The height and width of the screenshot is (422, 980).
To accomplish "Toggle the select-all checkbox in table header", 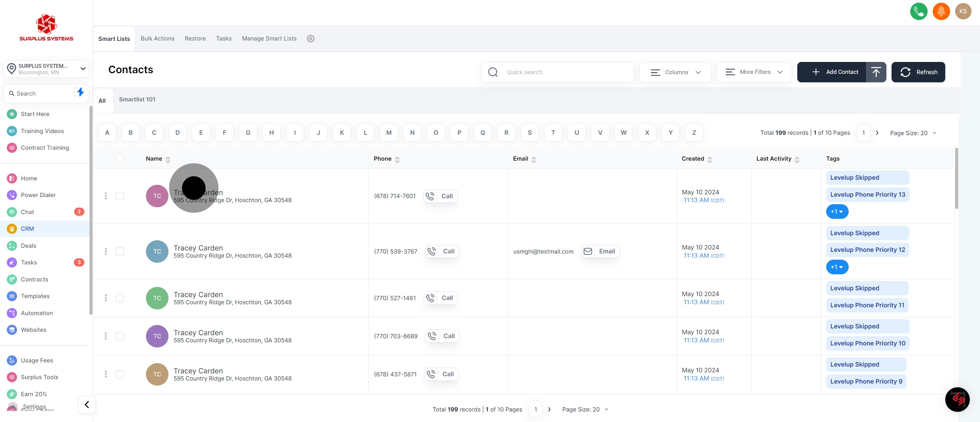I will tap(120, 158).
